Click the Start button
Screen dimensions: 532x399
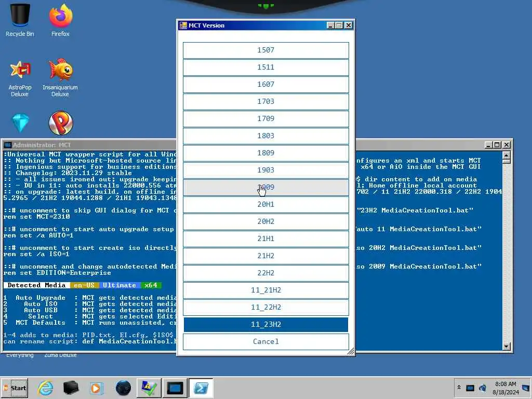[x=15, y=388]
